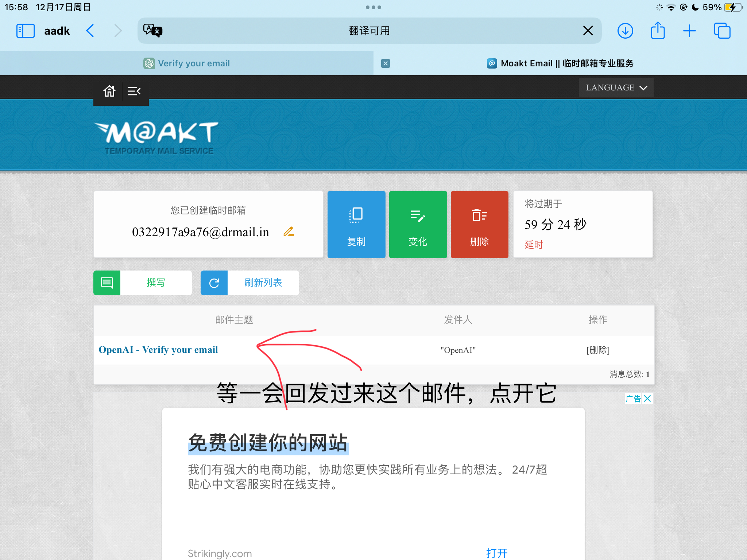Click the pencil edit icon beside email address

[x=289, y=232]
